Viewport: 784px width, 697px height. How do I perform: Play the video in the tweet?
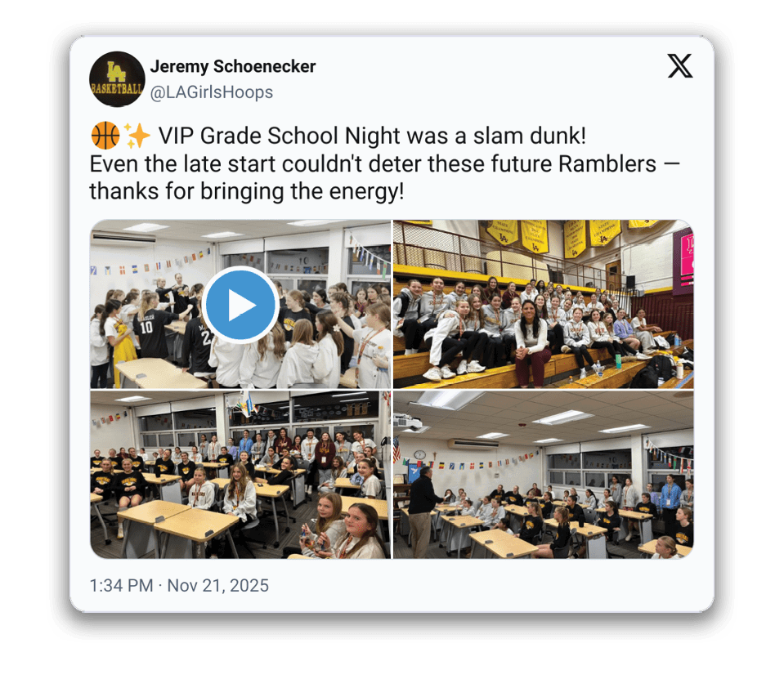240,304
